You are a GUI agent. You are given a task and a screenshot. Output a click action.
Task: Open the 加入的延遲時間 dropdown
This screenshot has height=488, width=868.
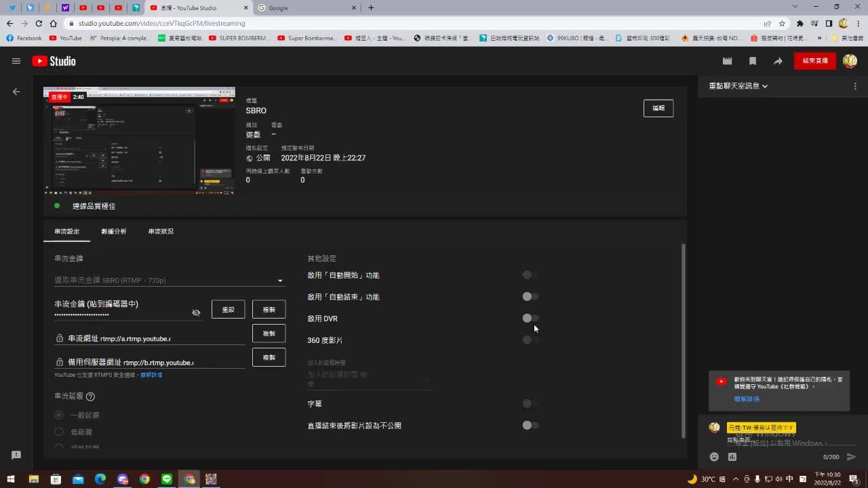370,380
